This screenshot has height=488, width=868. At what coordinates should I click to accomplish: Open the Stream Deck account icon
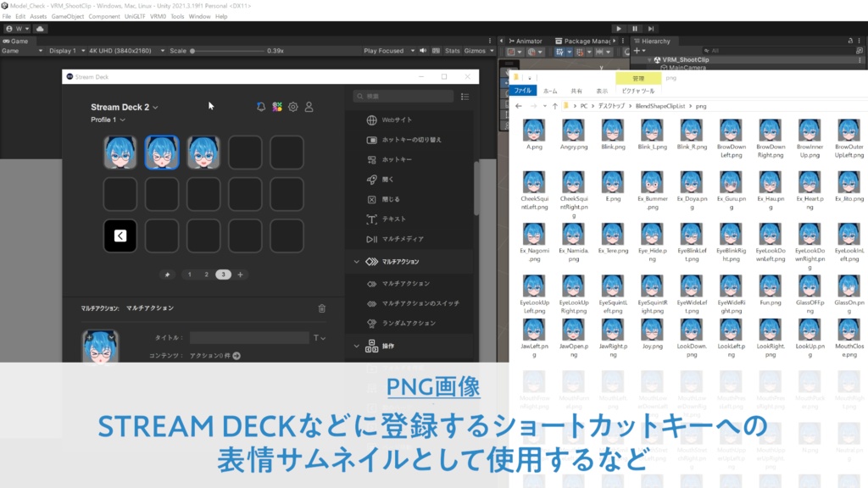coord(309,107)
